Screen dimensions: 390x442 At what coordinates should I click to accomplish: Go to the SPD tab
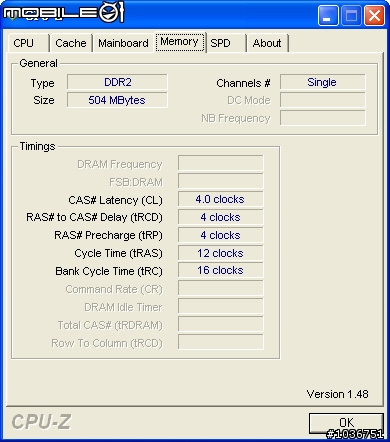[226, 43]
